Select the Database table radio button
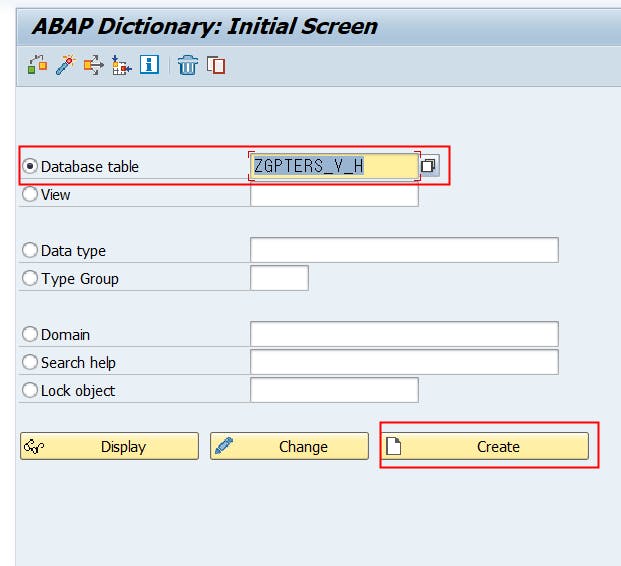The image size is (621, 566). point(30,167)
